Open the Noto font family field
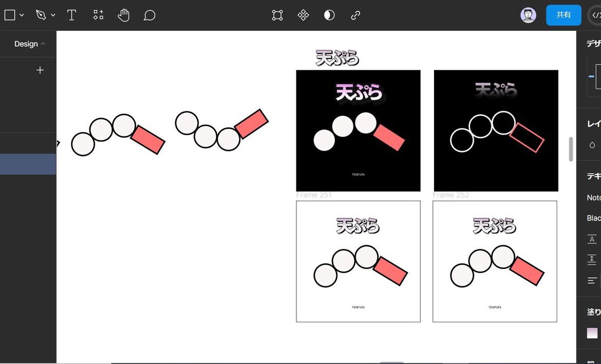Image resolution: width=601 pixels, height=364 pixels. (x=594, y=197)
